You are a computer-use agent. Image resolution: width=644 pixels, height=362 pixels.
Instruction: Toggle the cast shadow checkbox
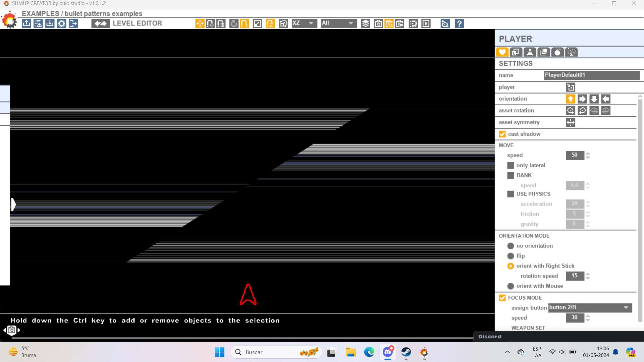(x=502, y=134)
